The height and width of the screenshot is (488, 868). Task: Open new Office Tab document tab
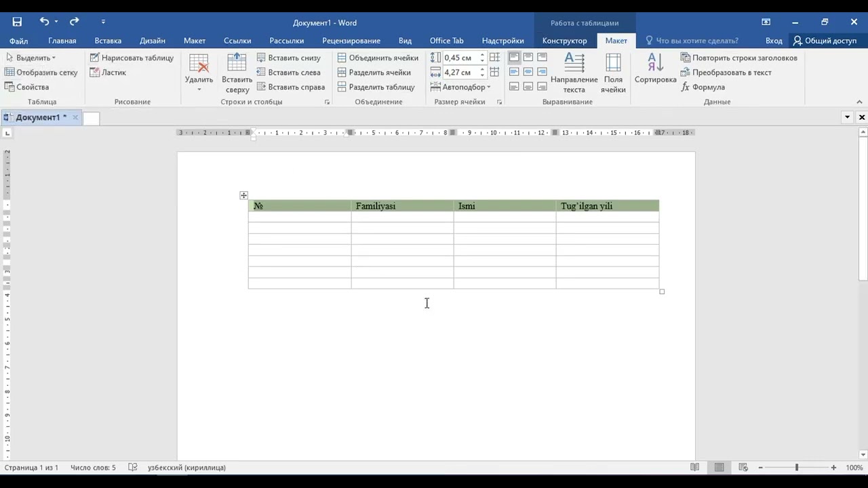[x=91, y=118]
